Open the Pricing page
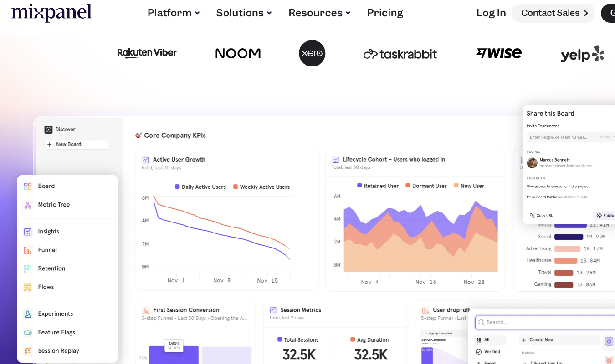The width and height of the screenshot is (615, 364). tap(385, 13)
